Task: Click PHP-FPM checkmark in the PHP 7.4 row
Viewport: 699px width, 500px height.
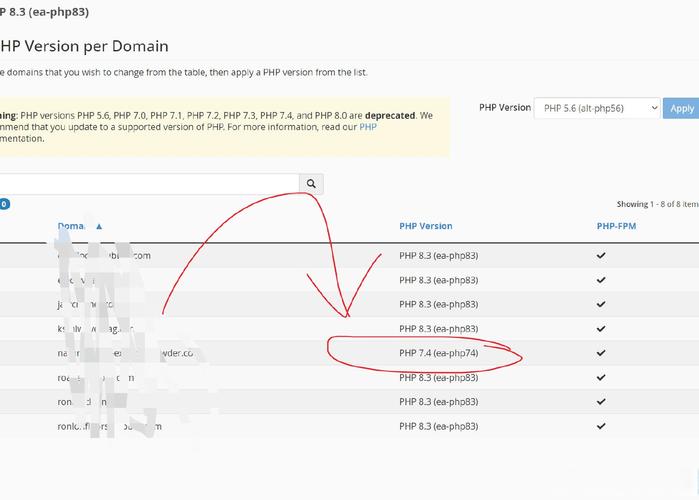Action: (x=601, y=353)
